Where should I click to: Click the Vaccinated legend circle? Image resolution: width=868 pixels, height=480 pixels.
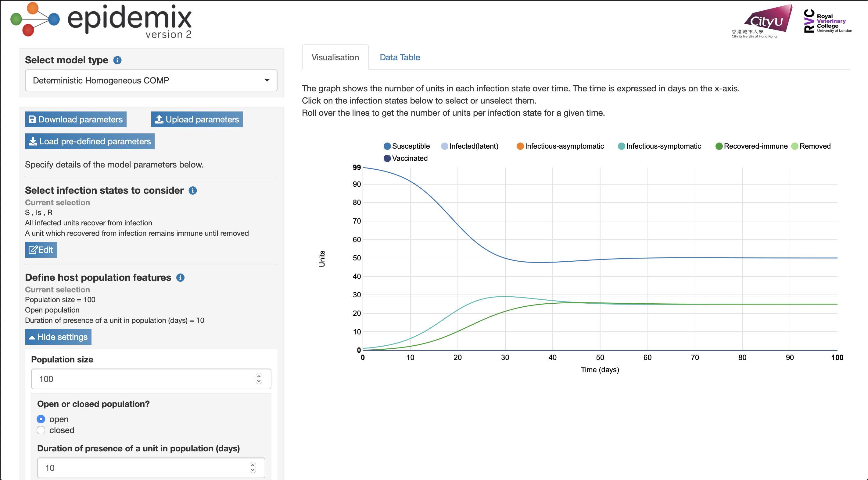pyautogui.click(x=387, y=158)
